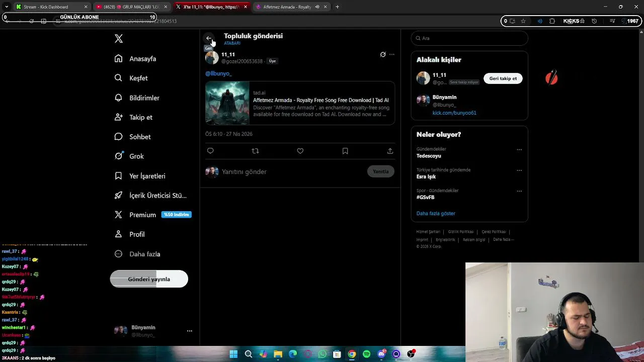
Task: Like the post with the heart icon
Action: click(300, 151)
